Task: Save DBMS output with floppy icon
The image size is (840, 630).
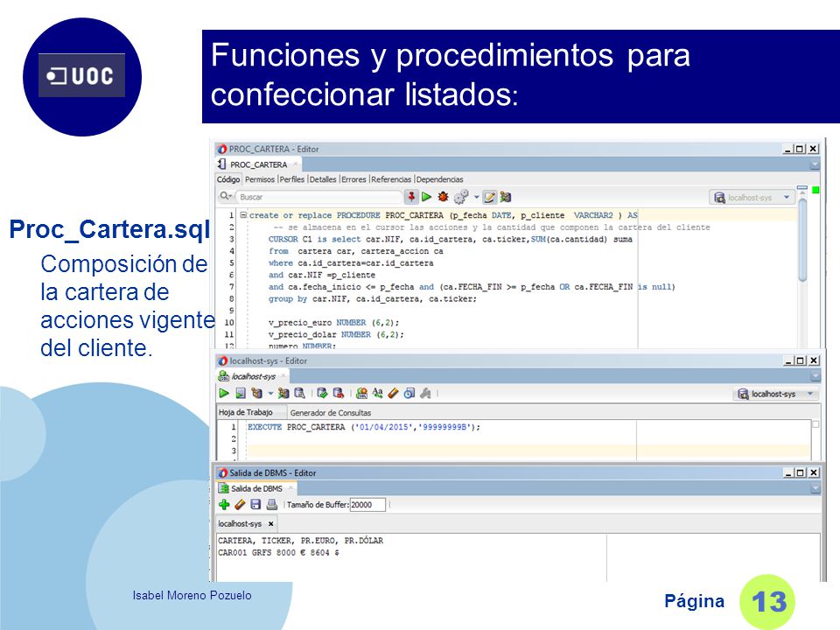Action: [255, 504]
